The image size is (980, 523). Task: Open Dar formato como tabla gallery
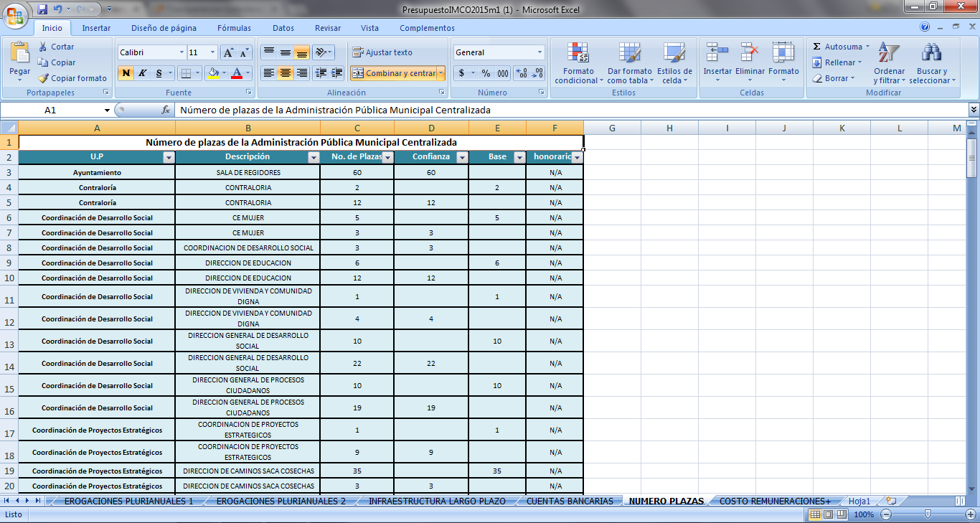coord(629,63)
